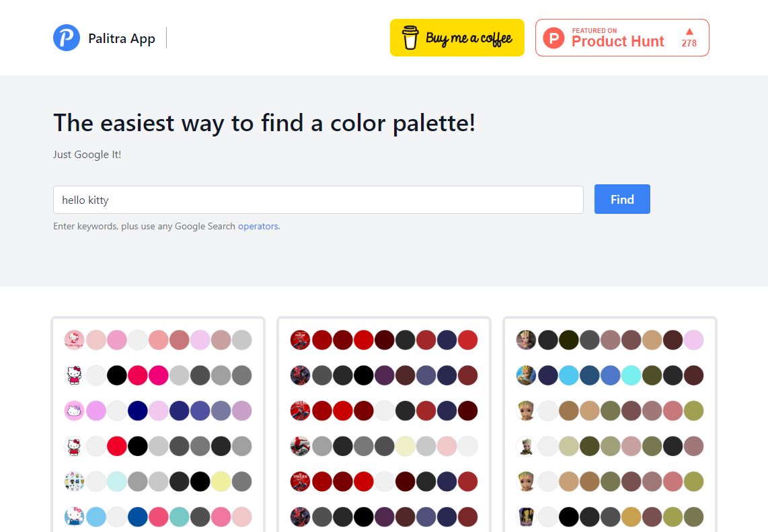Open the white-suit Spider-Man thumbnail in fourth row

point(300,447)
